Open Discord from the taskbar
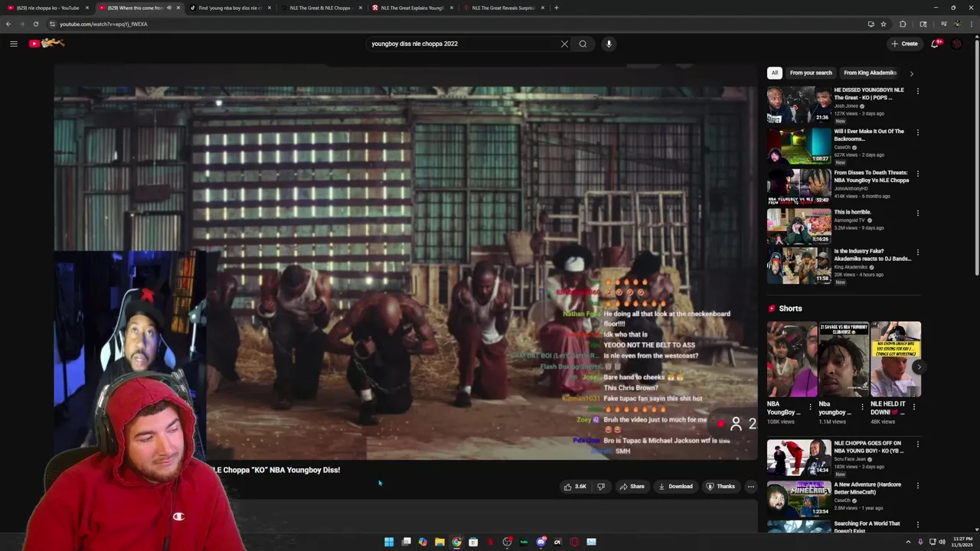The width and height of the screenshot is (980, 551). click(x=541, y=542)
